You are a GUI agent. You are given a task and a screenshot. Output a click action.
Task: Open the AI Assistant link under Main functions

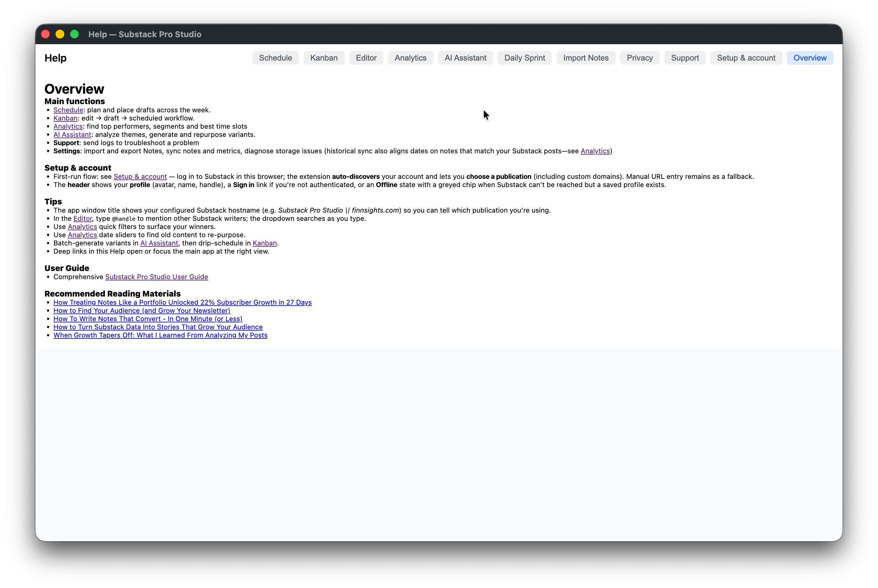[72, 135]
